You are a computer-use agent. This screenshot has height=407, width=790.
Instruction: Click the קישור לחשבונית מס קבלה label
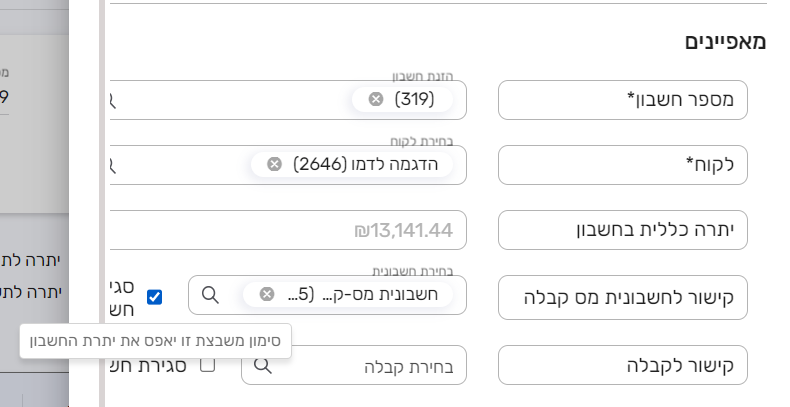tap(623, 299)
